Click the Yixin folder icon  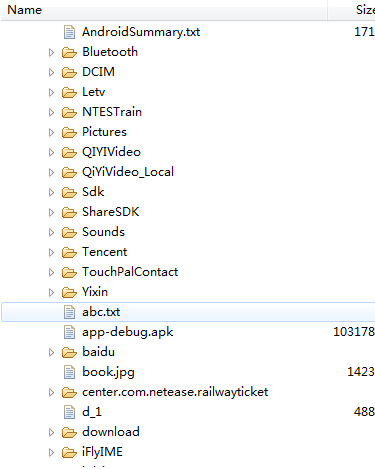pos(69,292)
